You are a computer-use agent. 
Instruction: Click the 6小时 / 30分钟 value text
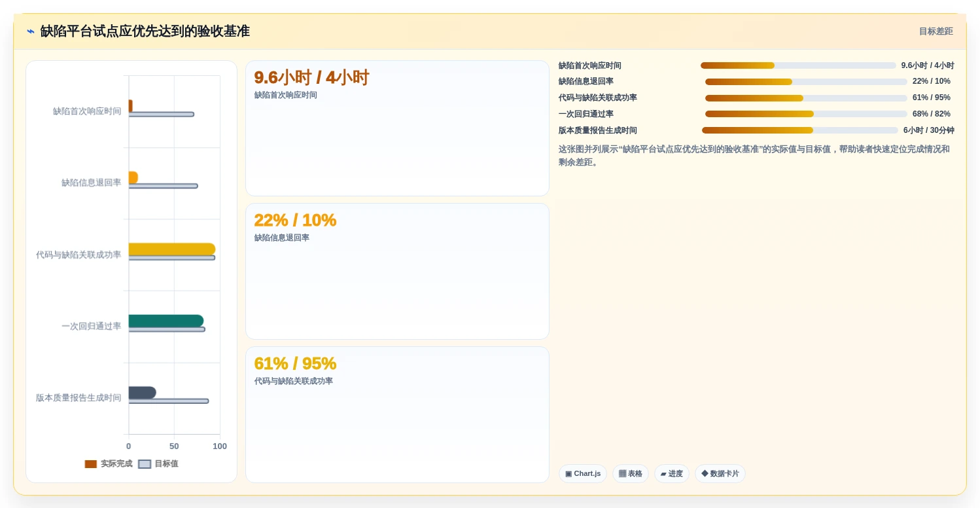(929, 130)
